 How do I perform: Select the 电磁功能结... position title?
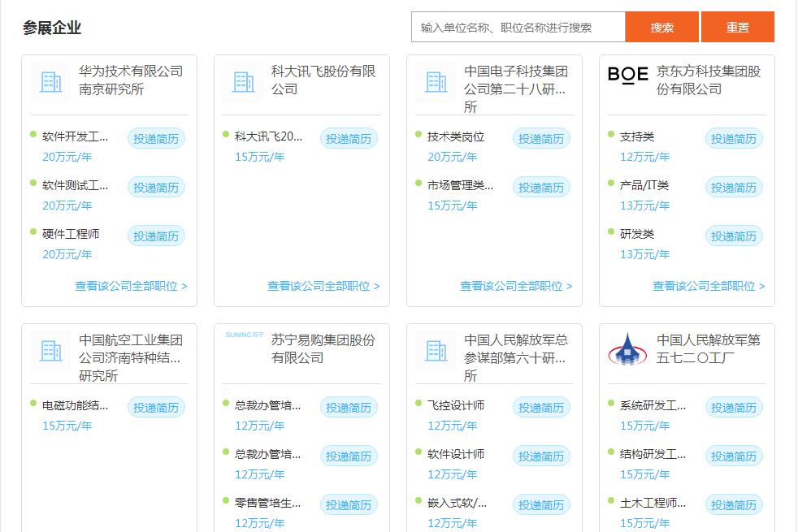pos(76,406)
